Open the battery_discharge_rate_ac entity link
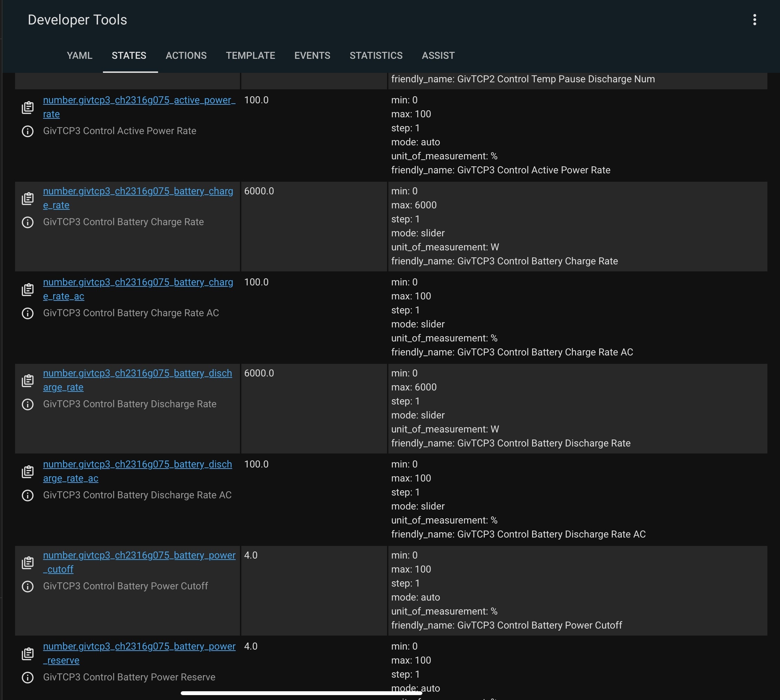Viewport: 780px width, 700px height. click(138, 472)
